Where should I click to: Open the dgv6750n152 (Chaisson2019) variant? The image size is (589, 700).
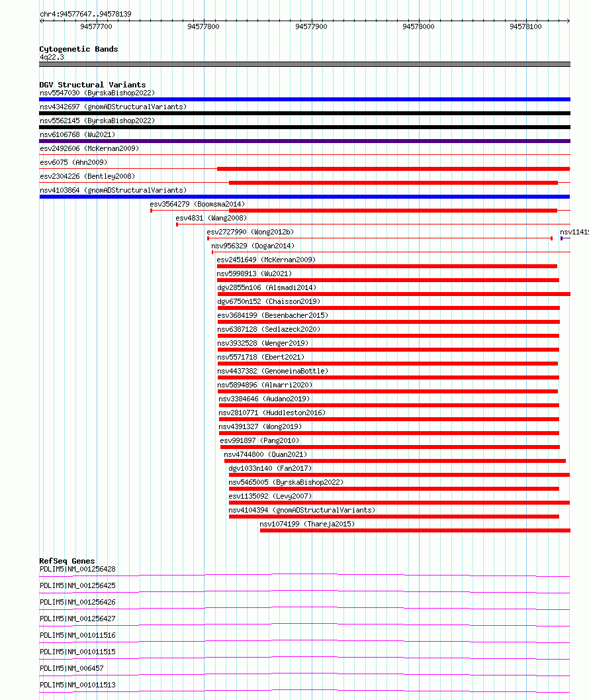[x=269, y=301]
